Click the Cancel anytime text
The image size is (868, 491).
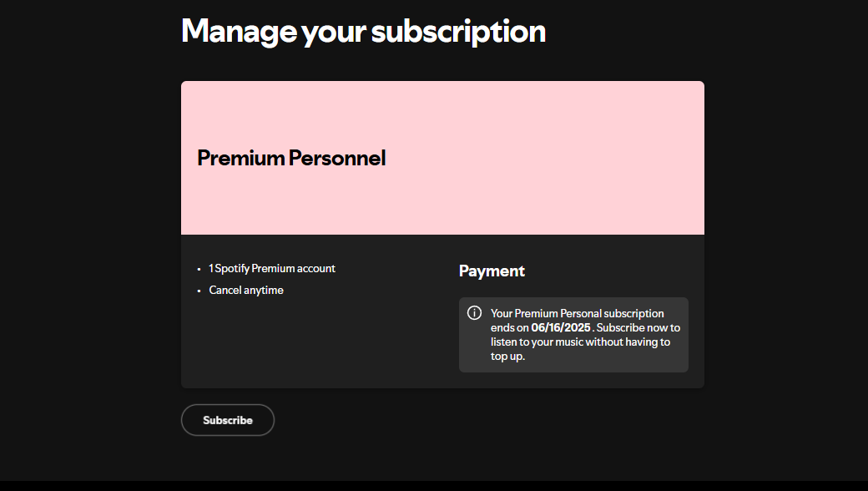click(246, 290)
